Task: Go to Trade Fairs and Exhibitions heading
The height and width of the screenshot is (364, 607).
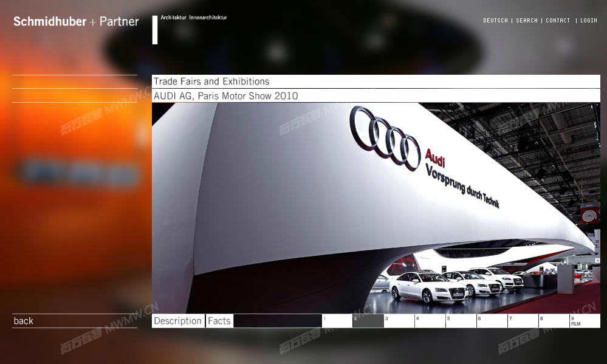Action: (211, 81)
